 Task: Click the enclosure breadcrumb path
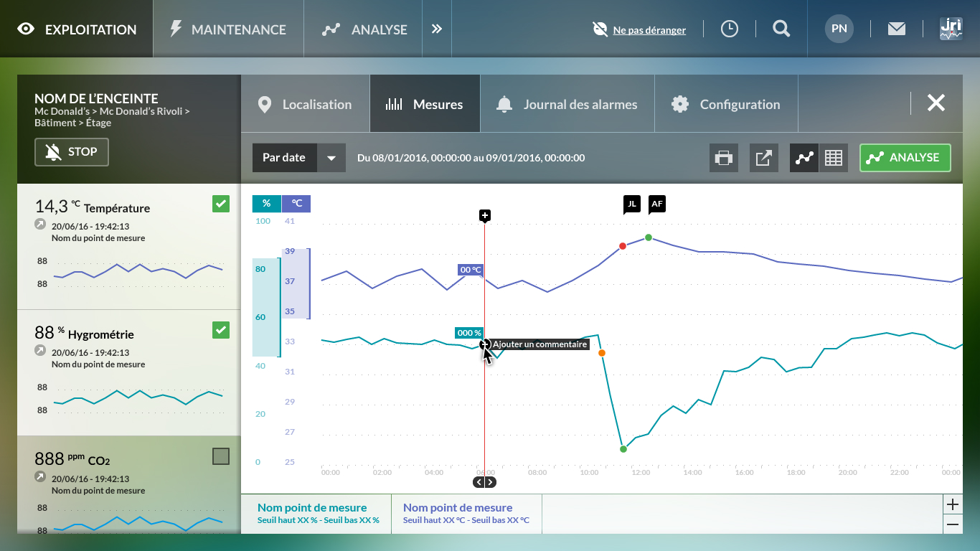112,117
